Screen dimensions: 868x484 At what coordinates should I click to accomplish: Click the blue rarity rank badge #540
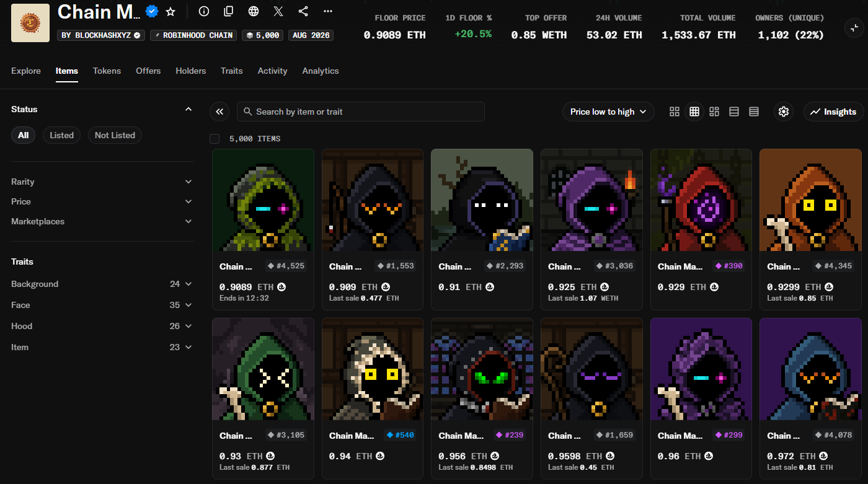click(x=401, y=435)
